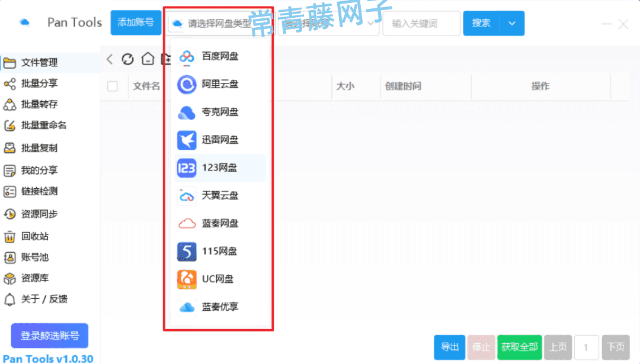Viewport: 640px width, 364px height.
Task: Expand the arrow beside 搜索
Action: tap(512, 23)
